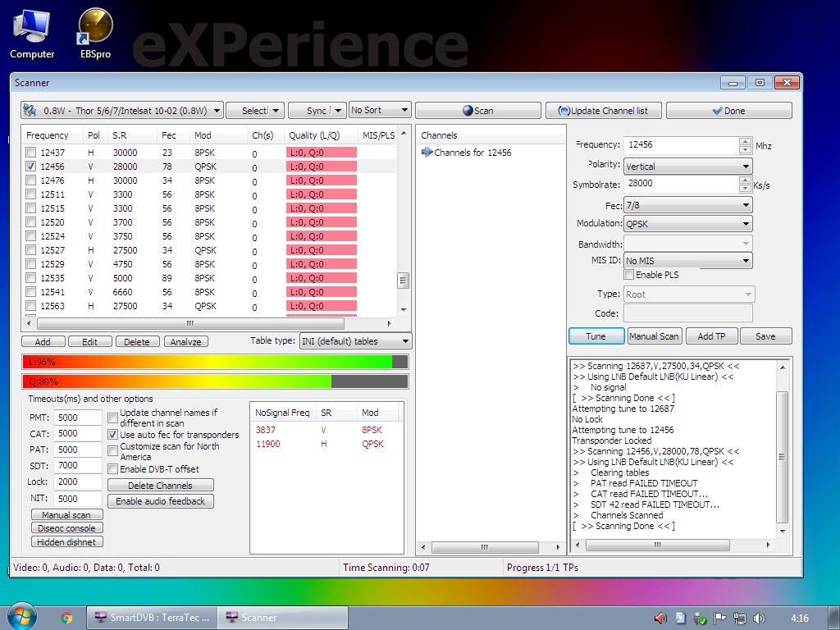Image resolution: width=840 pixels, height=630 pixels.
Task: Click the Quality (L/Q) column header
Action: click(321, 135)
